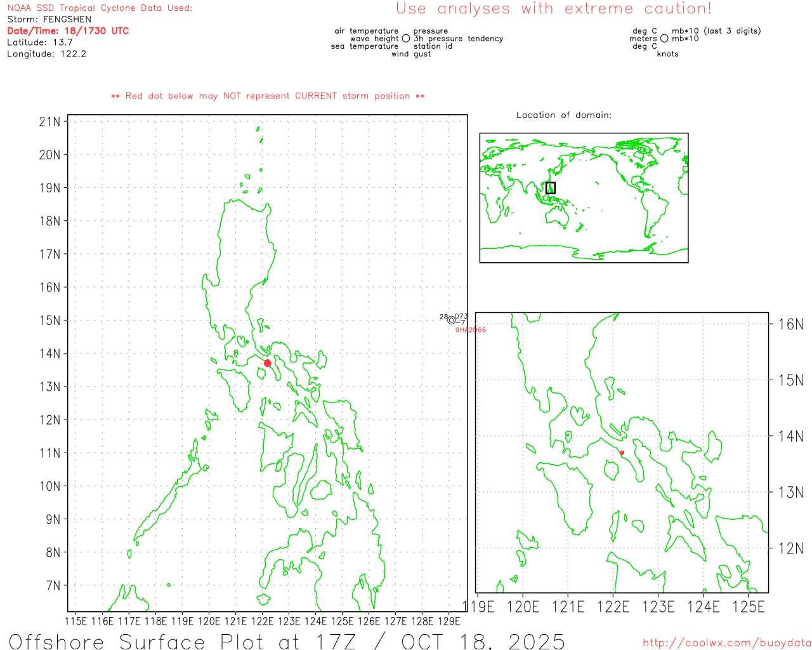
Task: Click the red storm dot on main map
Action: (268, 363)
